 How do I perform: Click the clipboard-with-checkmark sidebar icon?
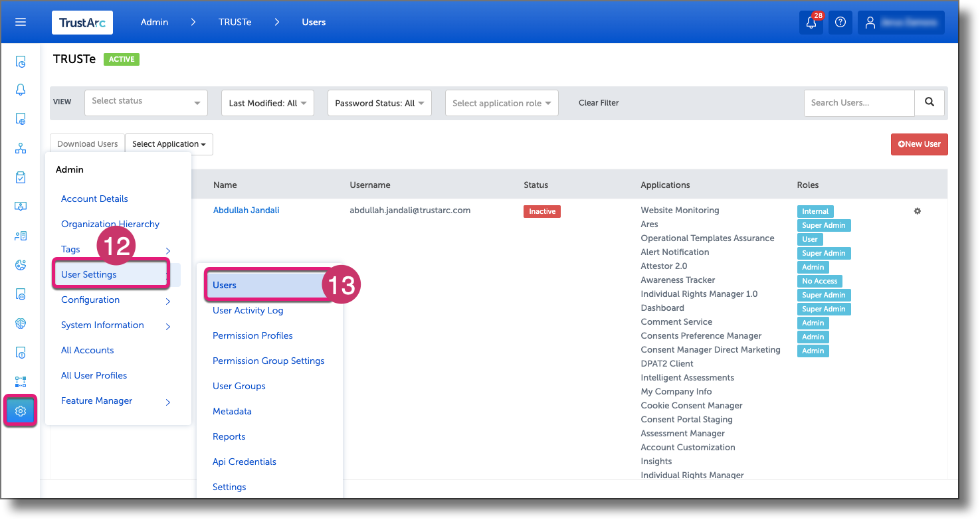21,177
